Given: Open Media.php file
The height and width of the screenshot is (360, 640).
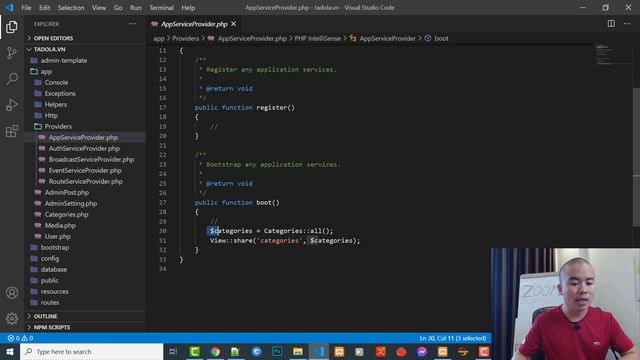Looking at the screenshot, I should point(60,226).
